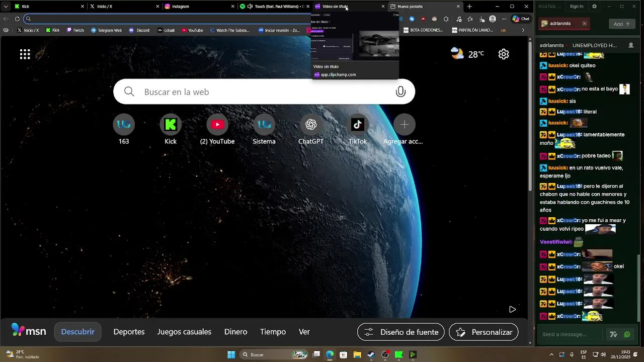Open the Twitch bookmark
644x362 pixels.
click(x=75, y=30)
